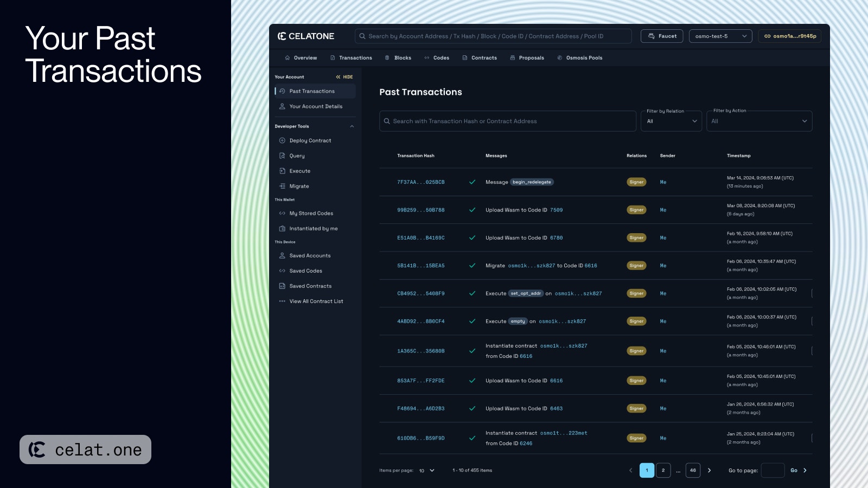The width and height of the screenshot is (868, 488).
Task: Open the osmo-test-5 network dropdown
Action: click(720, 36)
